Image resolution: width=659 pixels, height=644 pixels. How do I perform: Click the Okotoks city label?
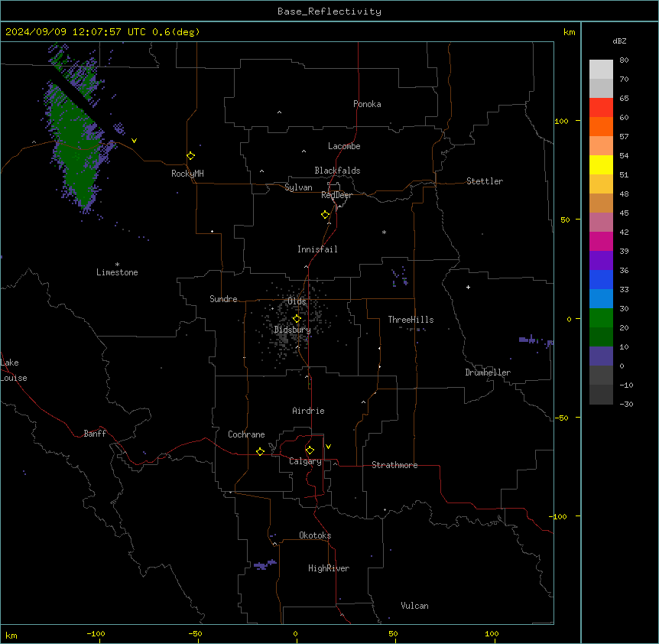(x=315, y=535)
